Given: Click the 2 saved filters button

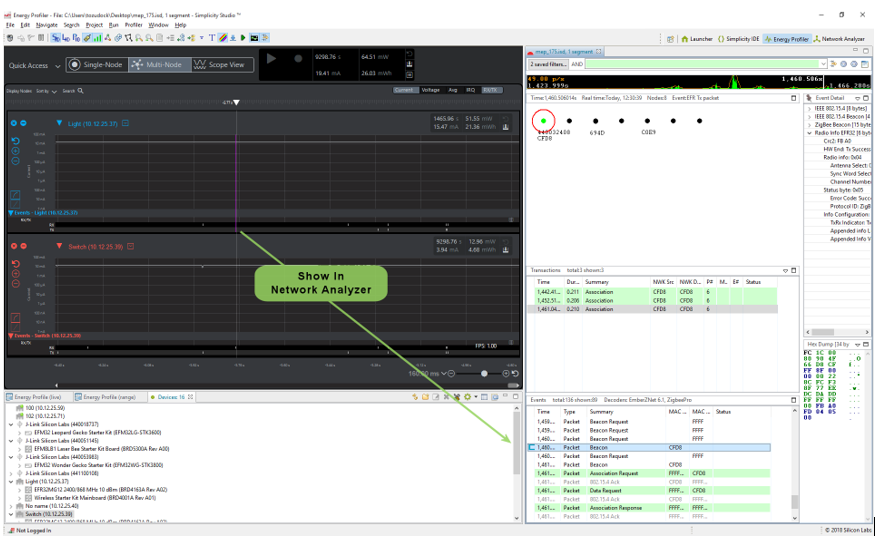Looking at the screenshot, I should tap(548, 64).
